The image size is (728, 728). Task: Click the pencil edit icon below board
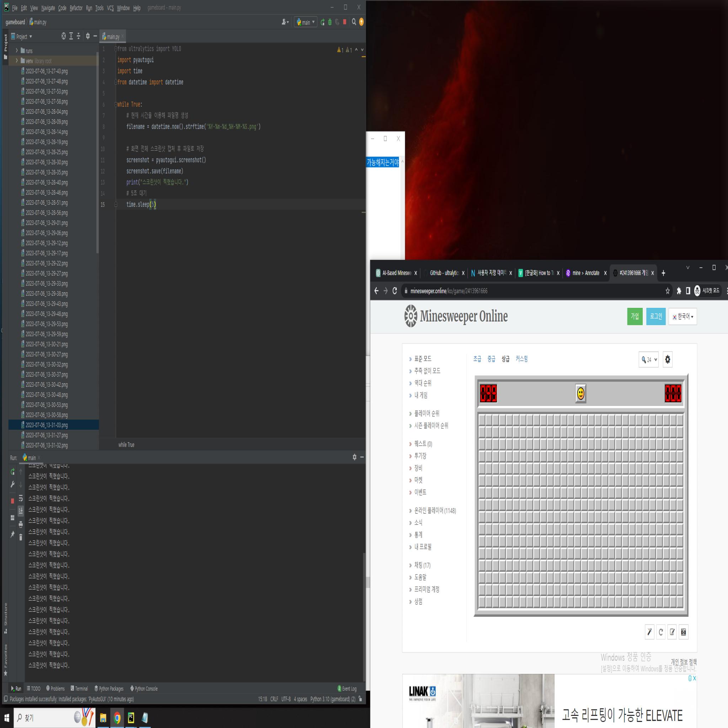coord(672,632)
